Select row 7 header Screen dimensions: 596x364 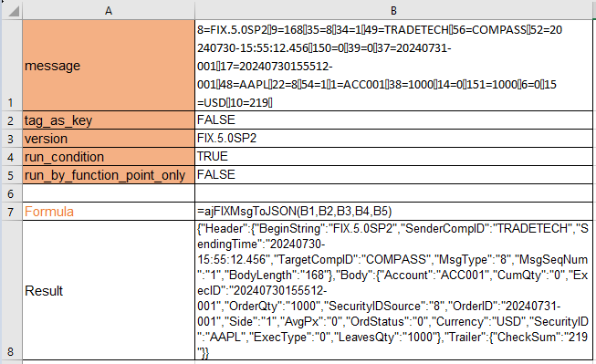(11, 212)
